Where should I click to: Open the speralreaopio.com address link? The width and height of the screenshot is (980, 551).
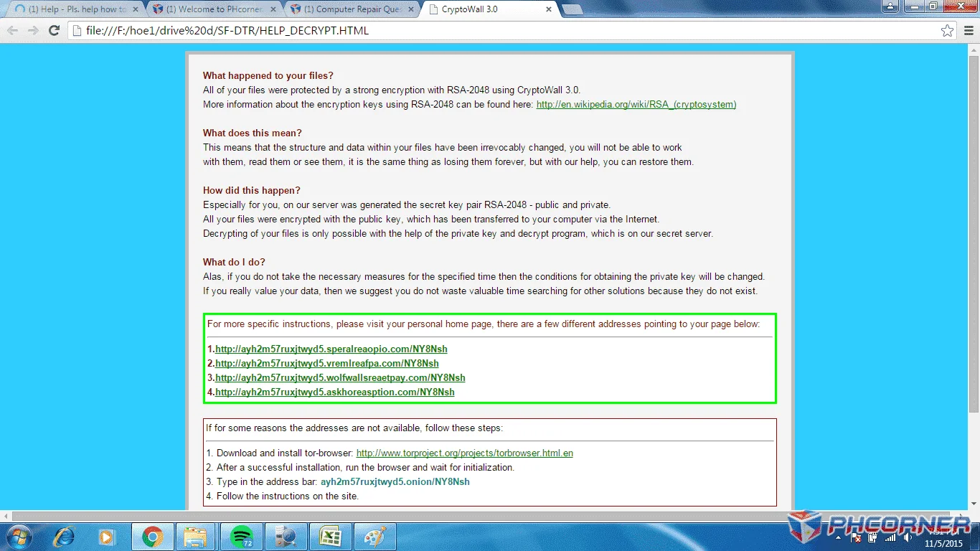tap(331, 349)
